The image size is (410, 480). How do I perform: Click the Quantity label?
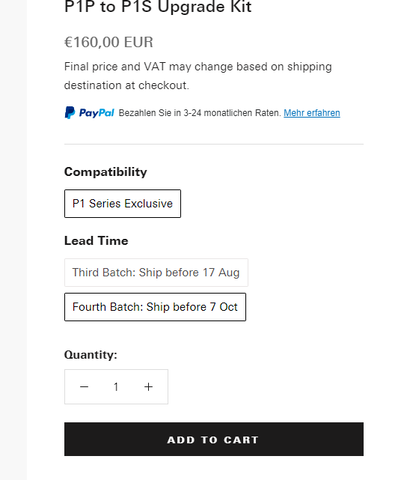click(x=91, y=355)
